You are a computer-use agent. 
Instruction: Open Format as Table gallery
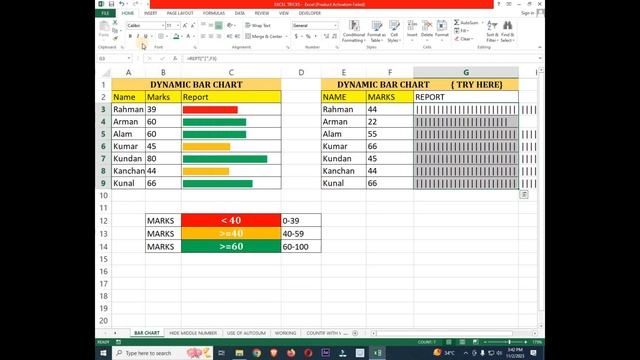[376, 31]
